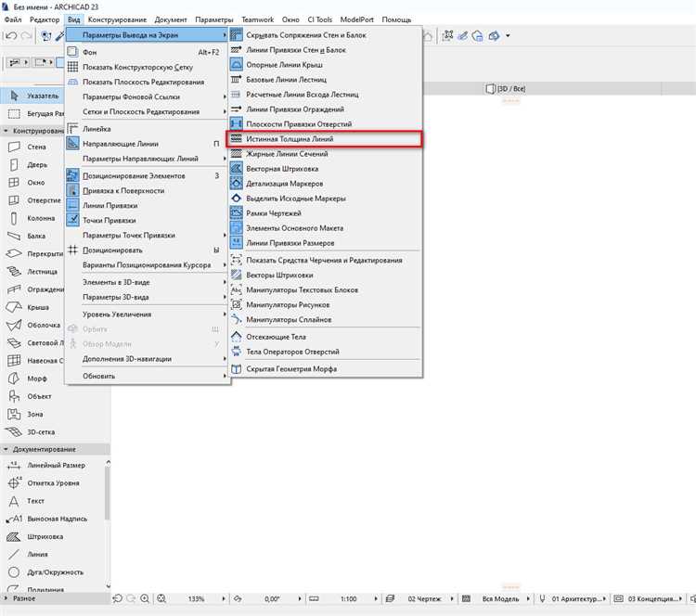Toggle Скрывать Сопряжения Стен и Балок
696x616 pixels.
coord(325,35)
